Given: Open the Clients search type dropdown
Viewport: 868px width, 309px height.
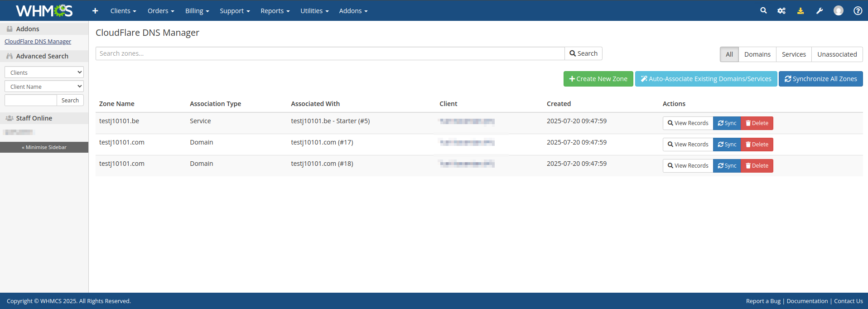Looking at the screenshot, I should 44,72.
